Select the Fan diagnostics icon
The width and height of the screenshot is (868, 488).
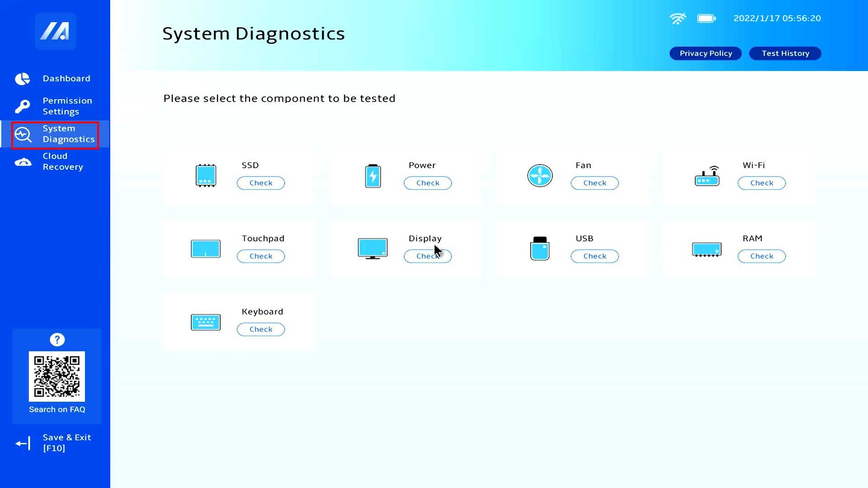click(x=540, y=176)
